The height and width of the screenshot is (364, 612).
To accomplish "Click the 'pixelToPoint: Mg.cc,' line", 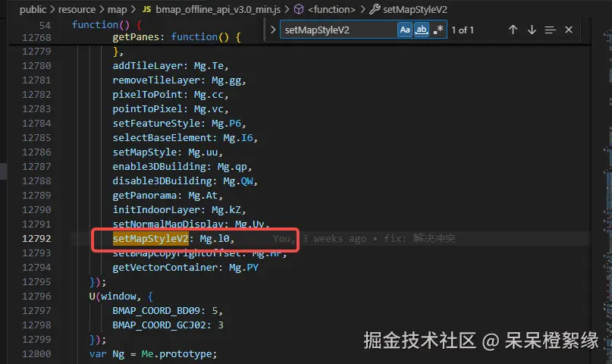I will 170,95.
